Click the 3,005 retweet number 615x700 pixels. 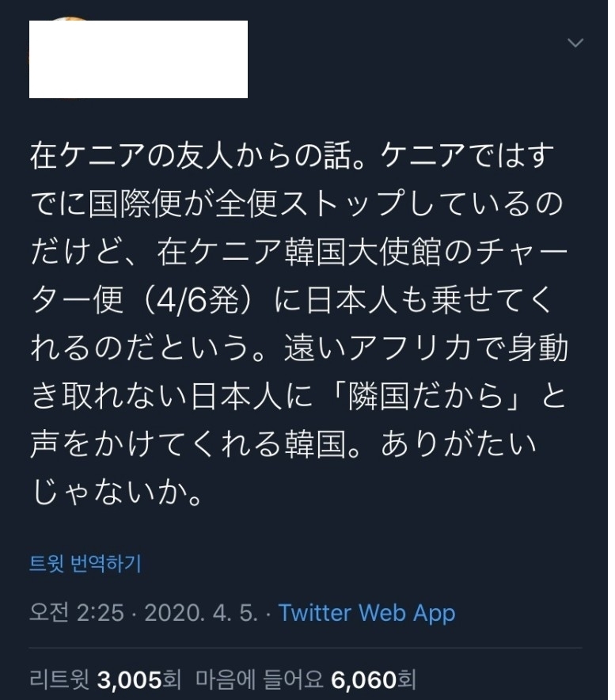tap(128, 679)
